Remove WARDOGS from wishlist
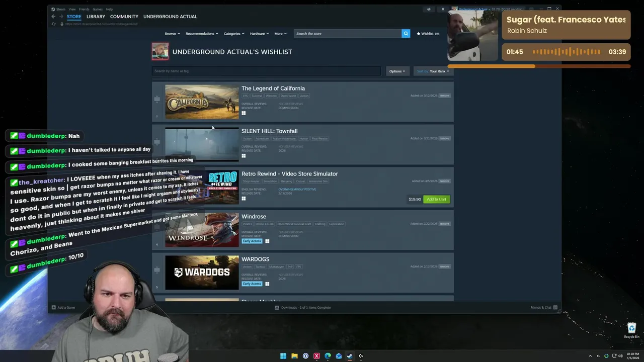 [444, 266]
